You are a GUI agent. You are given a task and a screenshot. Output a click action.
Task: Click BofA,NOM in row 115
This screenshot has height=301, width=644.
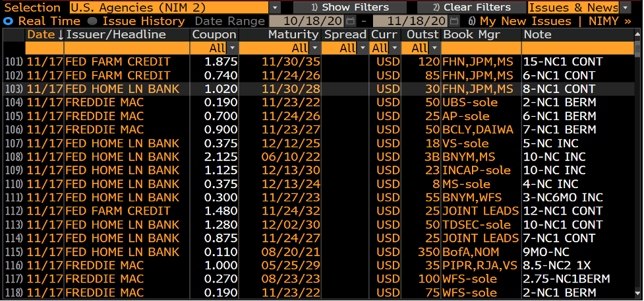[x=471, y=251]
